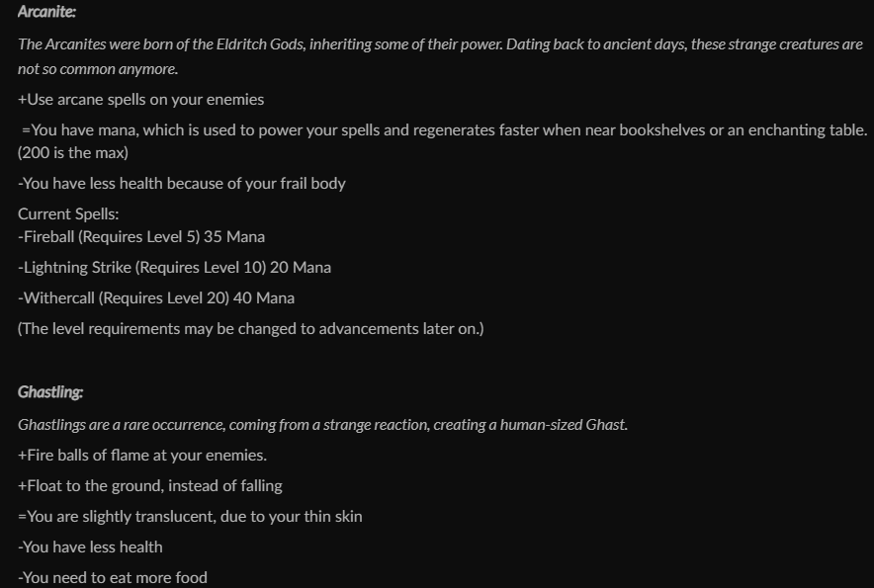Viewport: 874px width, 588px height.
Task: Click the Arcanites born of Eldritch Gods description
Action: [x=440, y=45]
